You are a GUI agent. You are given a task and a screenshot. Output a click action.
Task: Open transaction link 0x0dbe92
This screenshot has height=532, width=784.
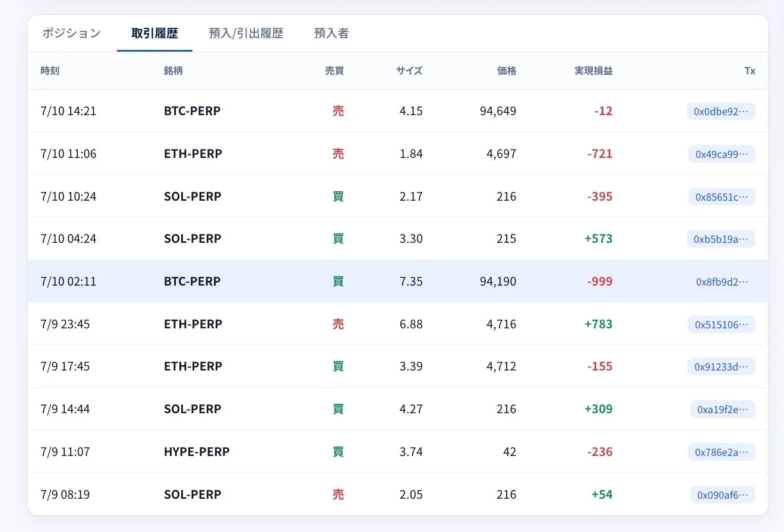tap(720, 111)
